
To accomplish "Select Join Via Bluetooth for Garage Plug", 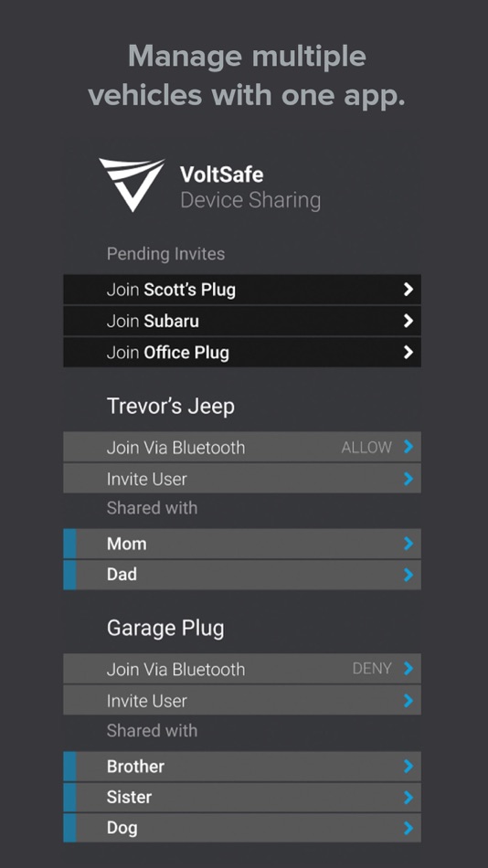I will pyautogui.click(x=242, y=669).
